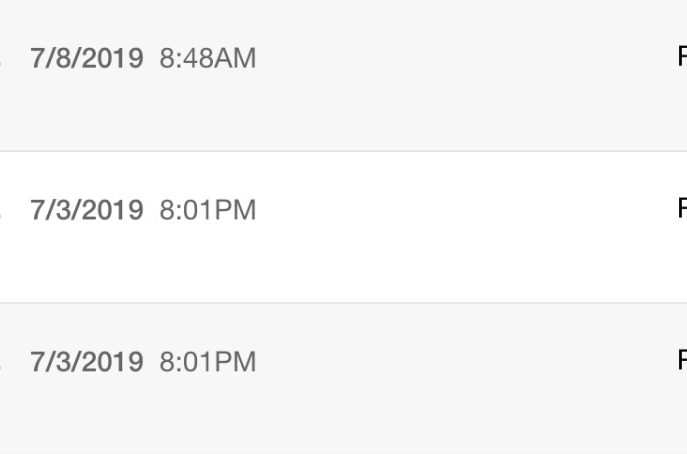The image size is (687, 454).
Task: Select the last gray 7/3/2019 8:01PM row
Action: pyautogui.click(x=344, y=379)
